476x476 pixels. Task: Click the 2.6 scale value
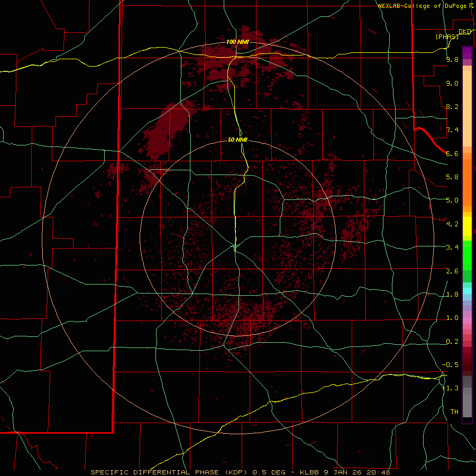pos(452,271)
